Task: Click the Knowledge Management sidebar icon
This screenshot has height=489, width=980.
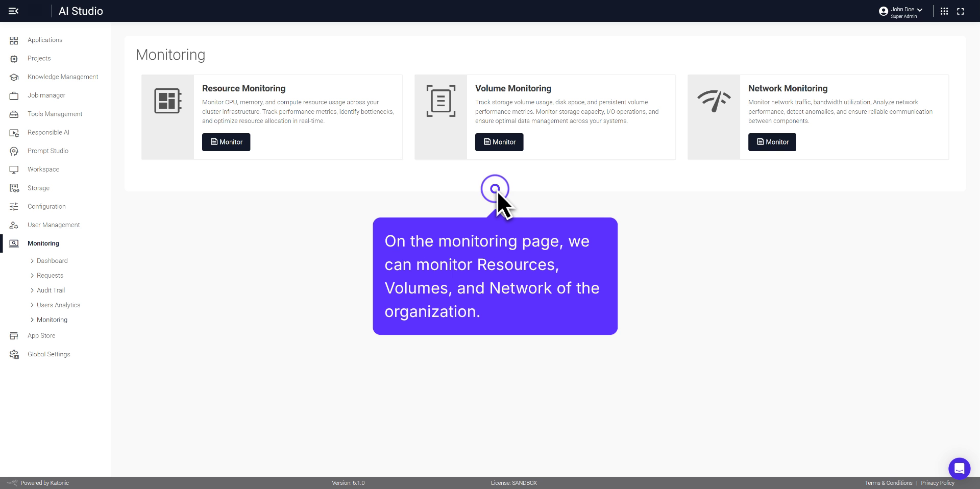Action: point(14,77)
